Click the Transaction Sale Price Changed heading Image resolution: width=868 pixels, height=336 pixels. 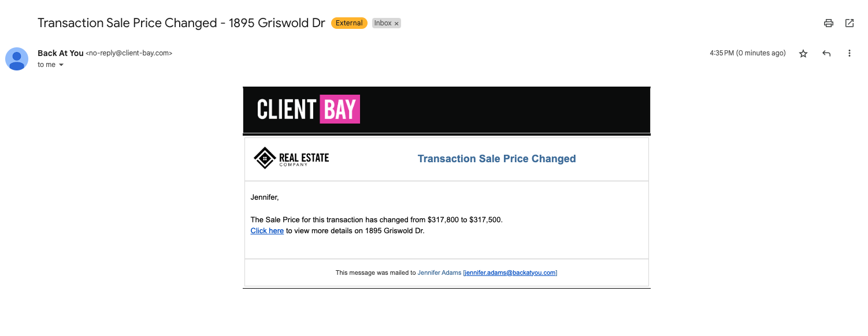[x=496, y=159]
